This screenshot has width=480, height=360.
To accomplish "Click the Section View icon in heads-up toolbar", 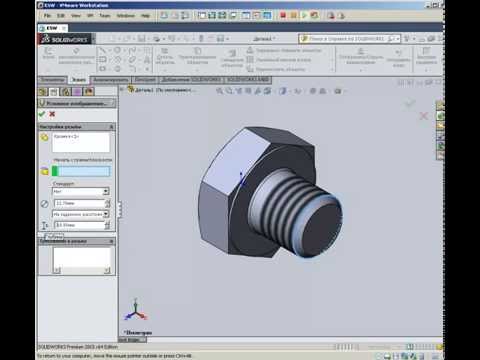I will 248,91.
